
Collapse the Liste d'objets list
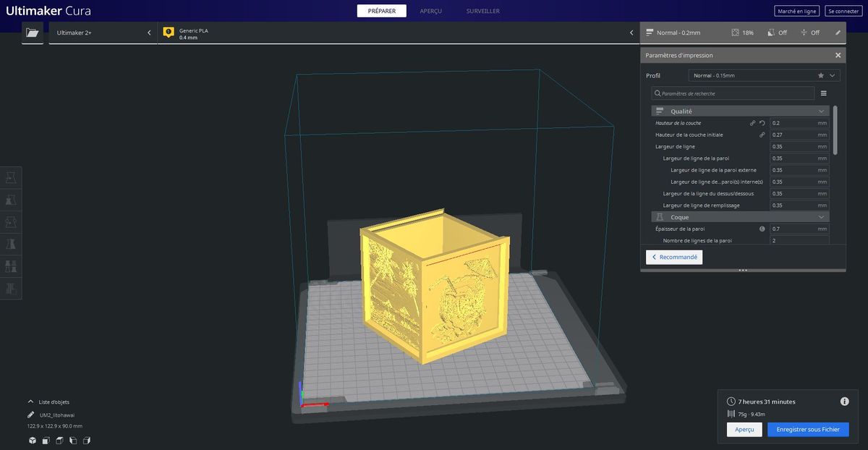point(30,402)
